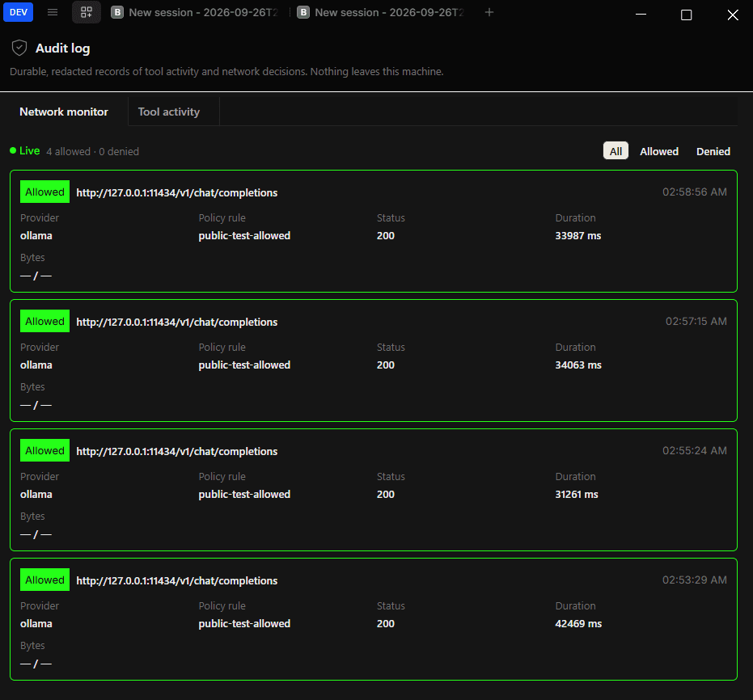Click the duration value 33987 ms
Image resolution: width=753 pixels, height=700 pixels.
[578, 235]
